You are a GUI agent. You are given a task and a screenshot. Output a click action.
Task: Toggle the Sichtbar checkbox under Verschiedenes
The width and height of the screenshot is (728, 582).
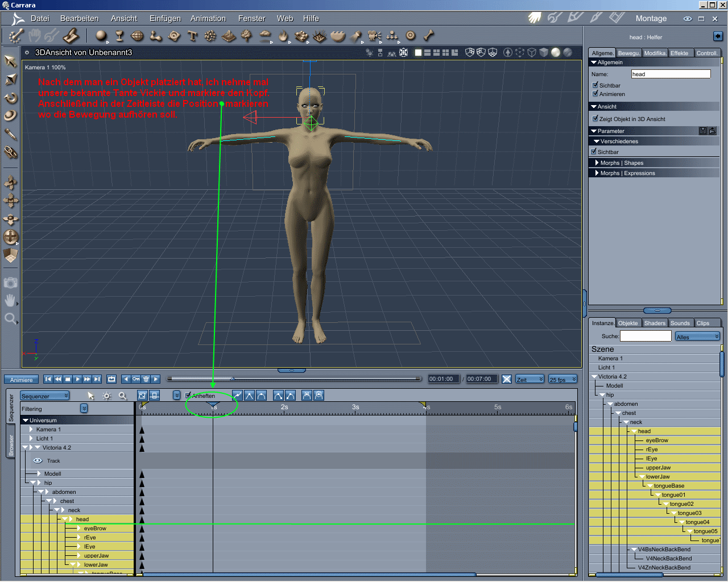(594, 152)
